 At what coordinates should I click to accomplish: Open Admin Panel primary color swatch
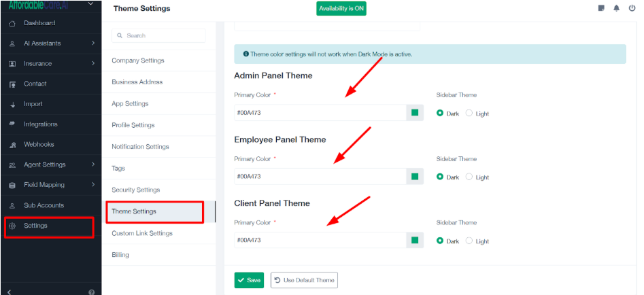pyautogui.click(x=415, y=112)
